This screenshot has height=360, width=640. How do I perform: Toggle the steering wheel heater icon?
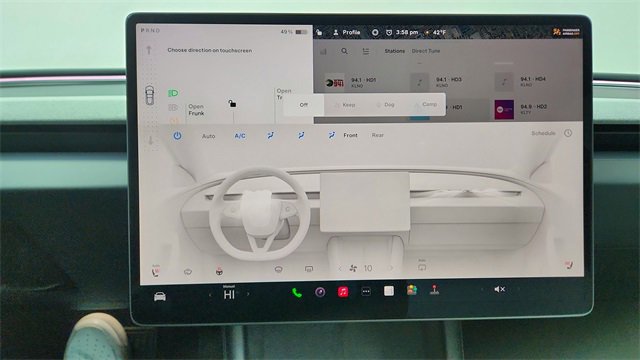click(219, 271)
